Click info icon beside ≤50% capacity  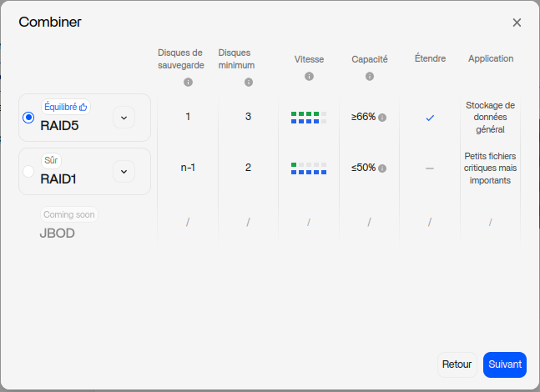382,168
